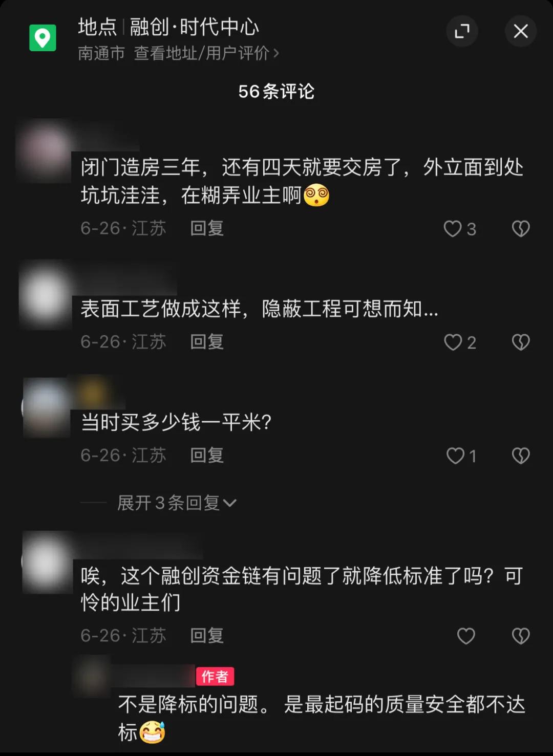The height and width of the screenshot is (756, 553).
Task: Like the 当时买多少钱一平米 comment
Action: click(455, 456)
